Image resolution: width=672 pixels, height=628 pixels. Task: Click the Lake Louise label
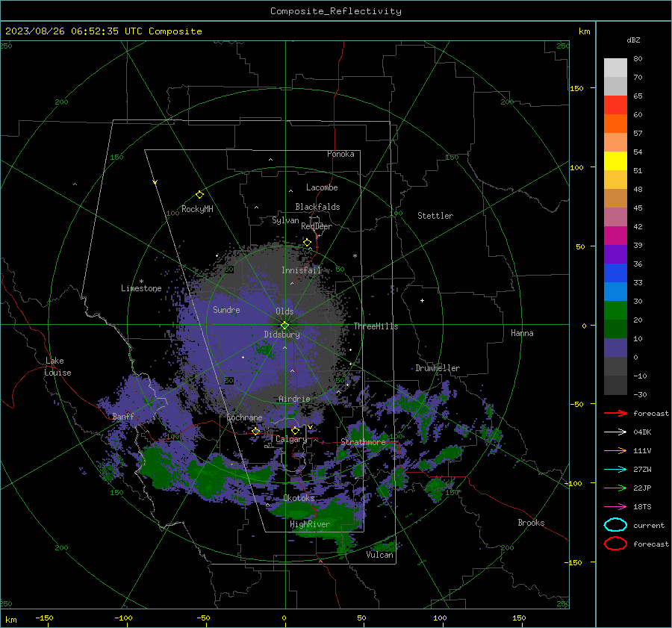(58, 367)
